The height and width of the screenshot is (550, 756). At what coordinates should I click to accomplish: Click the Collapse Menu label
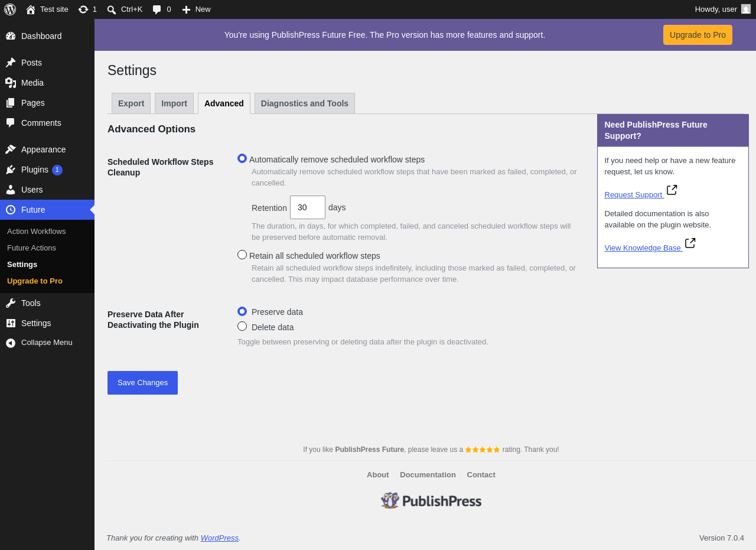pos(47,343)
